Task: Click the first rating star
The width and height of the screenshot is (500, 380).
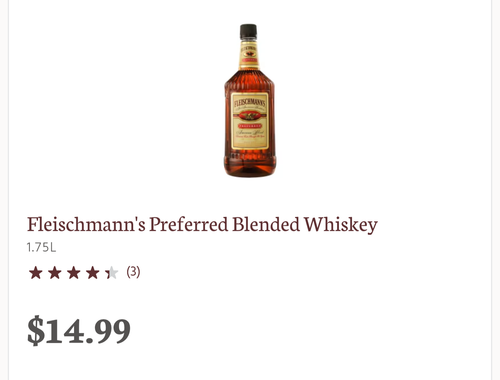Action: click(x=35, y=273)
